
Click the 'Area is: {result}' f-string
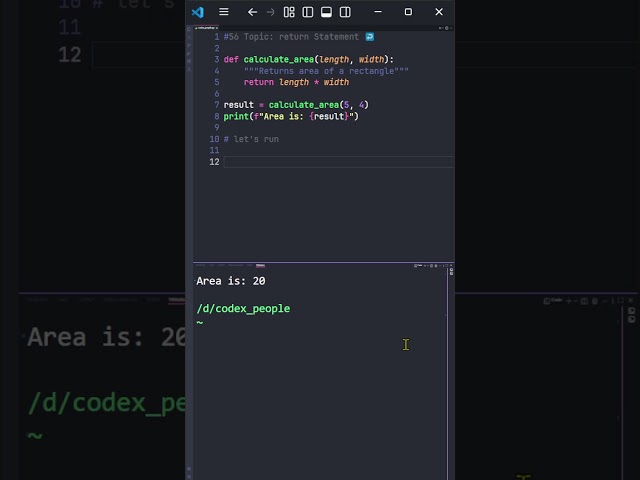pyautogui.click(x=306, y=116)
